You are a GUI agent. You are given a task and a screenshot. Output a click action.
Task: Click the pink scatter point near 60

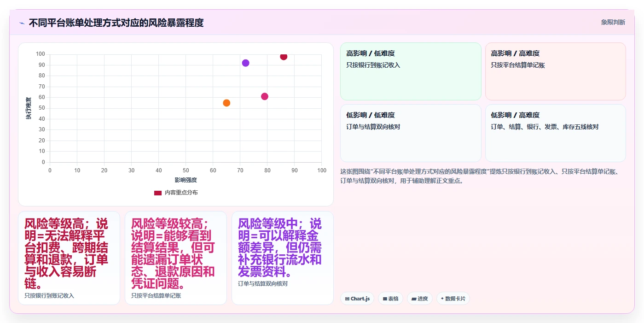coord(265,96)
